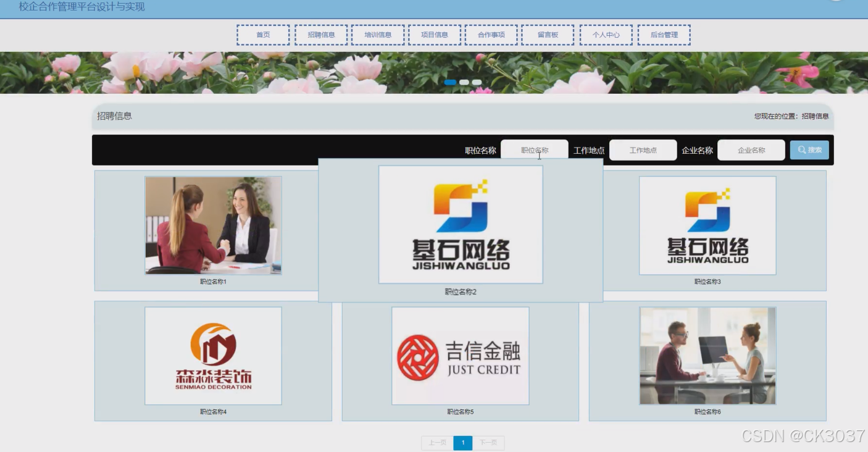
Task: Open the 合作事项 section
Action: click(491, 35)
